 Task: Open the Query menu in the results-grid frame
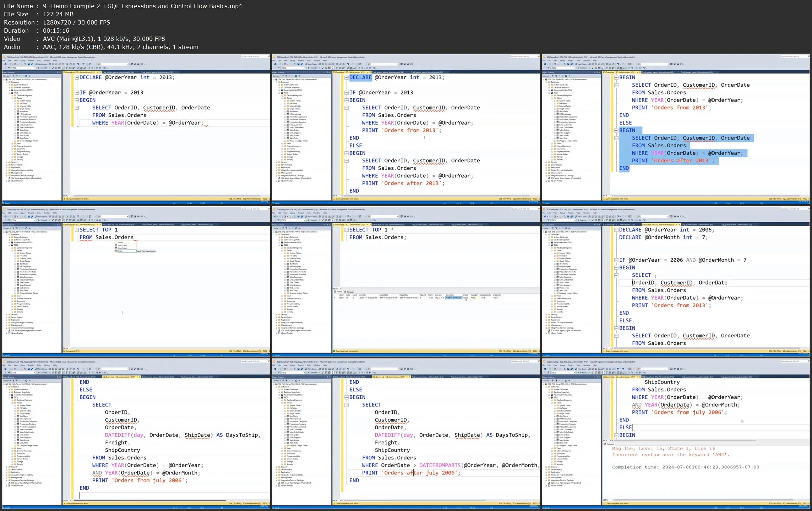(293, 213)
